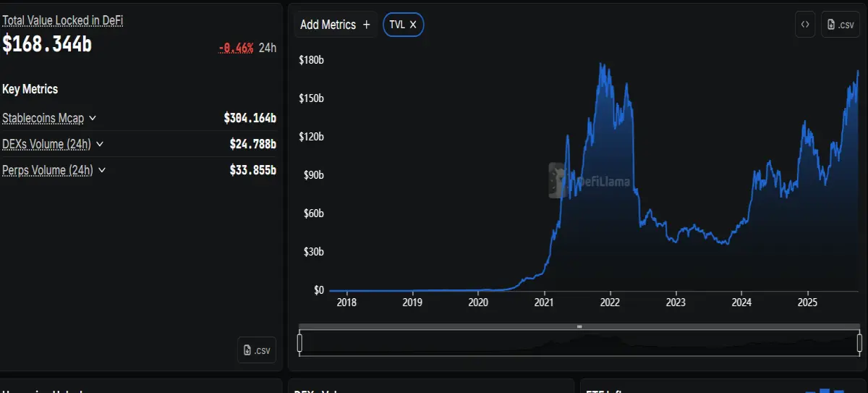Click the left handle of the range slider
Viewport: 868px width, 393px height.
click(x=299, y=342)
